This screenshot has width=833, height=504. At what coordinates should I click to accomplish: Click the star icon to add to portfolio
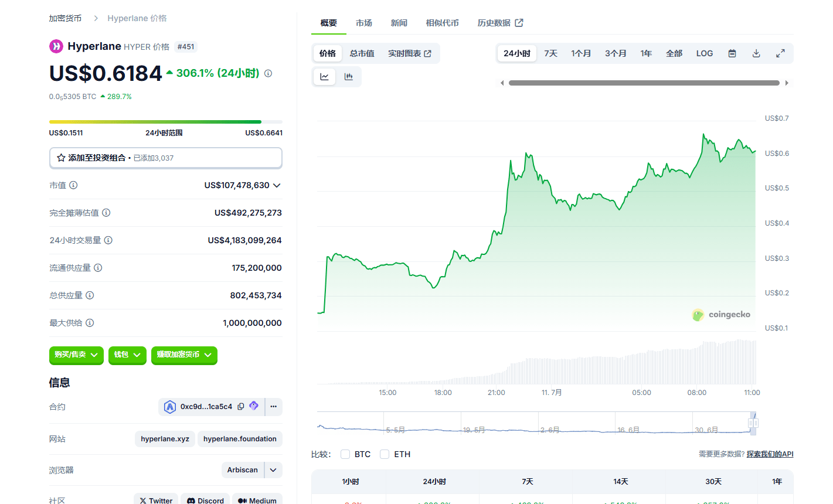(61, 158)
